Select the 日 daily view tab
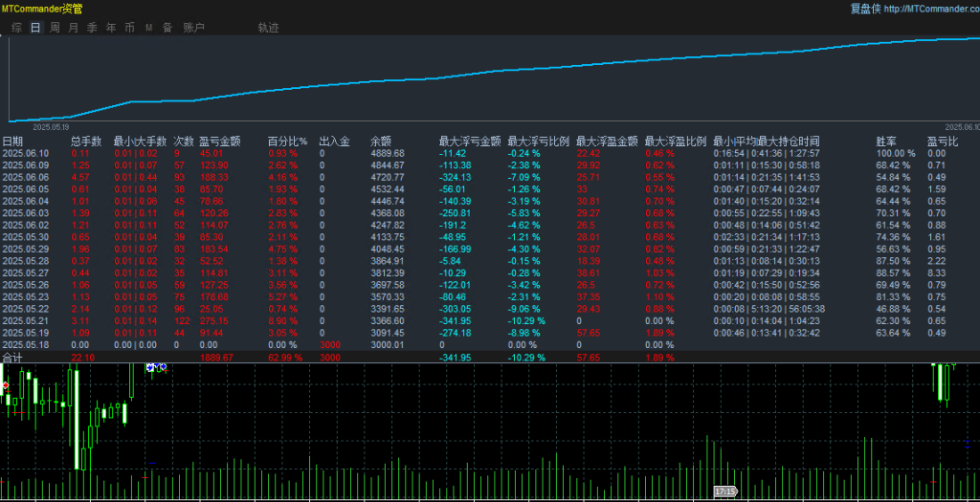The width and height of the screenshot is (980, 502). click(x=35, y=28)
